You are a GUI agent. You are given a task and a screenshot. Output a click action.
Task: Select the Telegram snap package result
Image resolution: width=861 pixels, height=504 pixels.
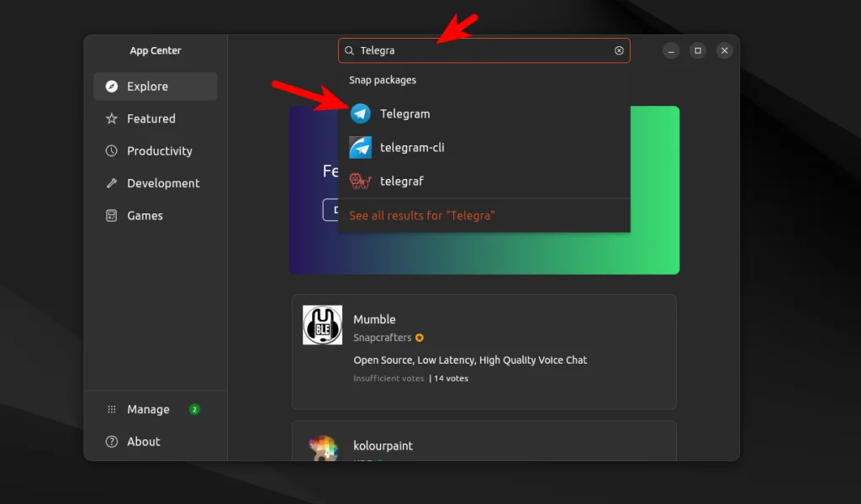tap(483, 113)
